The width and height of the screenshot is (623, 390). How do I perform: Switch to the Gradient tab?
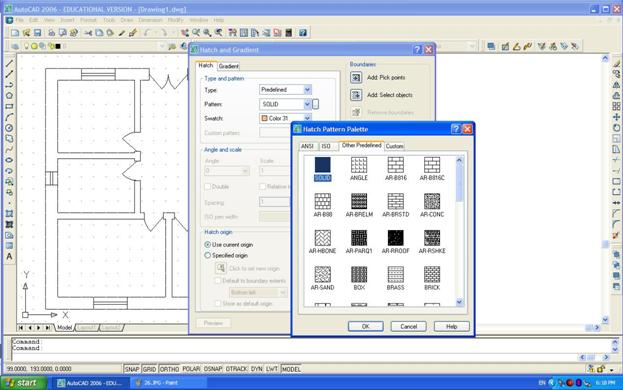(x=228, y=66)
